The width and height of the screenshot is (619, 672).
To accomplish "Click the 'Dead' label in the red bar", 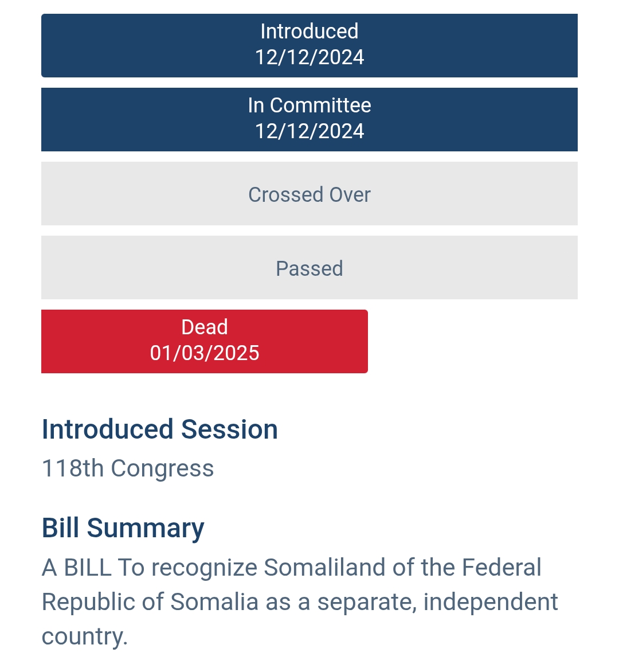I will (x=205, y=327).
